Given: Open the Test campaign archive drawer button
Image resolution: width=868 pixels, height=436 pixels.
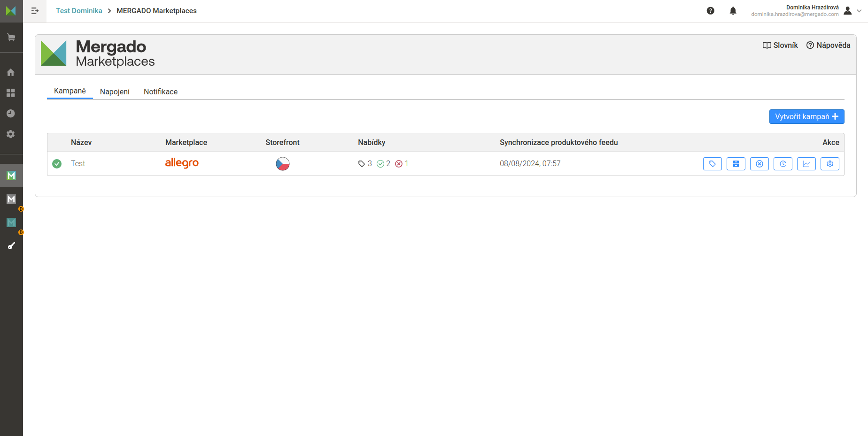Looking at the screenshot, I should click(x=736, y=164).
